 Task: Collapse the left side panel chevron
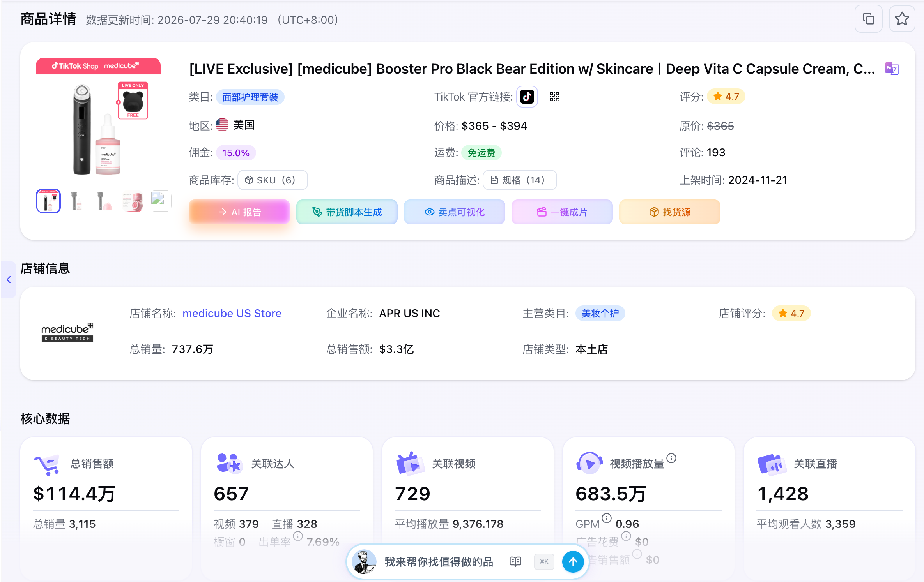click(9, 280)
